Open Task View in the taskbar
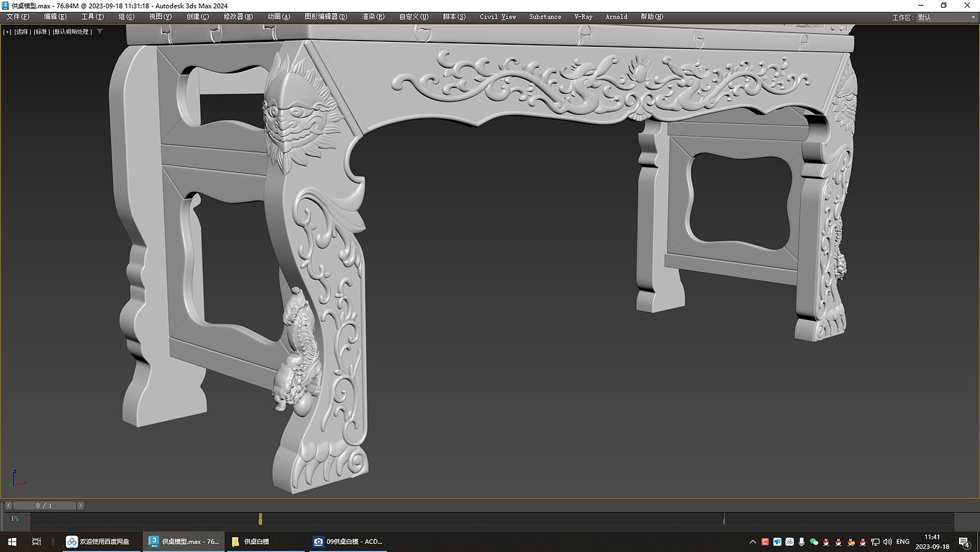The width and height of the screenshot is (980, 552). pyautogui.click(x=36, y=541)
